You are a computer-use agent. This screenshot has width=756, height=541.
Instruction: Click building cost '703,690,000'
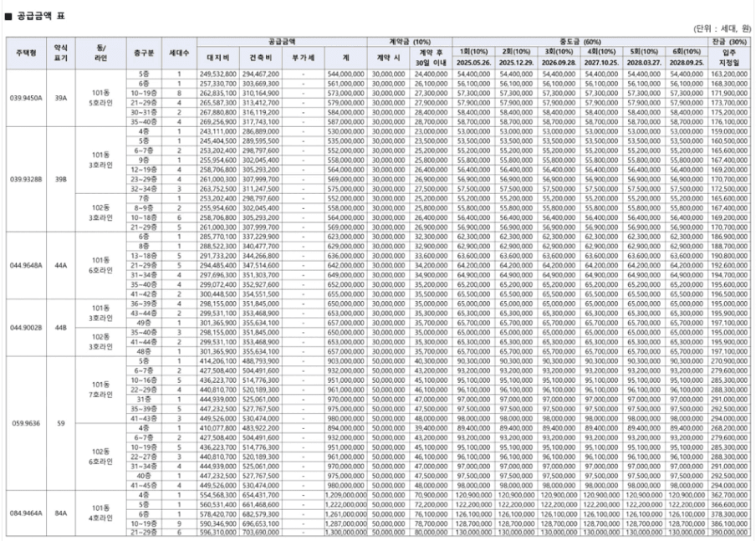[260, 533]
